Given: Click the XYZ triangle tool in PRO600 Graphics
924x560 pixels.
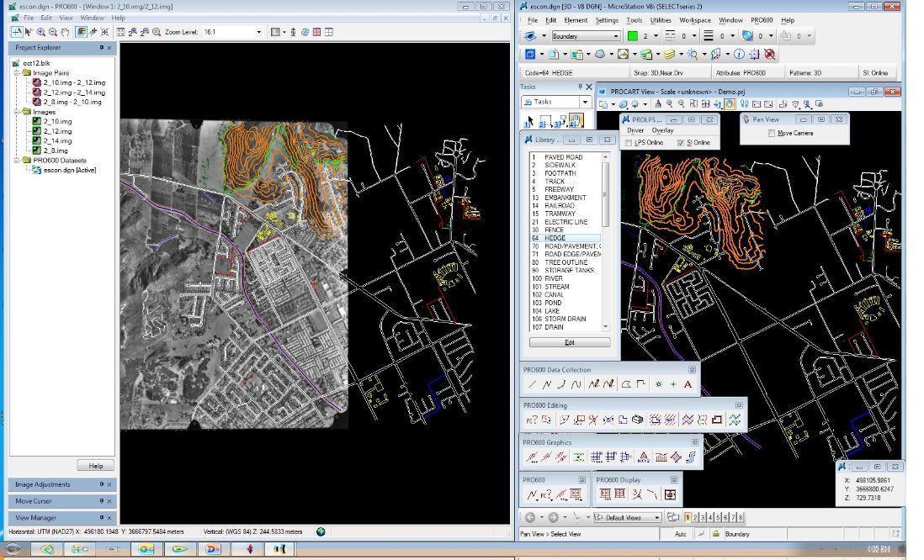Looking at the screenshot, I should 643,457.
